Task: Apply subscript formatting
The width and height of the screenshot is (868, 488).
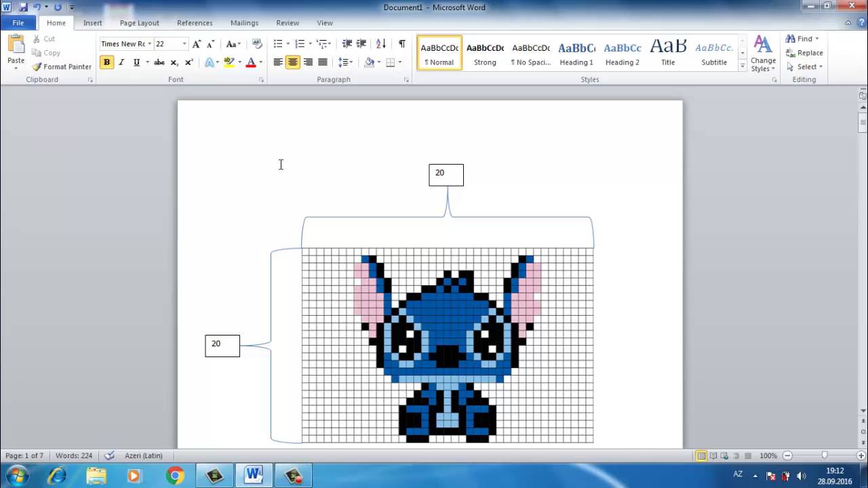Action: [x=174, y=62]
